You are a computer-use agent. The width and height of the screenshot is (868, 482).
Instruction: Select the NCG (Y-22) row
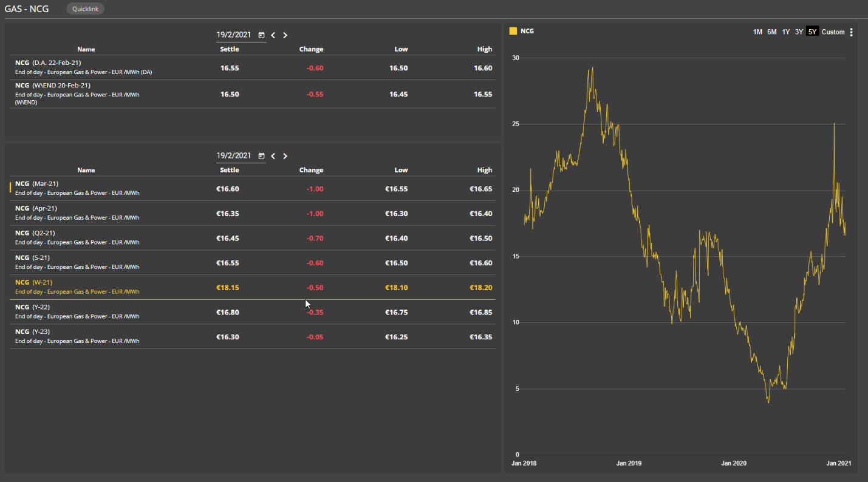pyautogui.click(x=253, y=312)
